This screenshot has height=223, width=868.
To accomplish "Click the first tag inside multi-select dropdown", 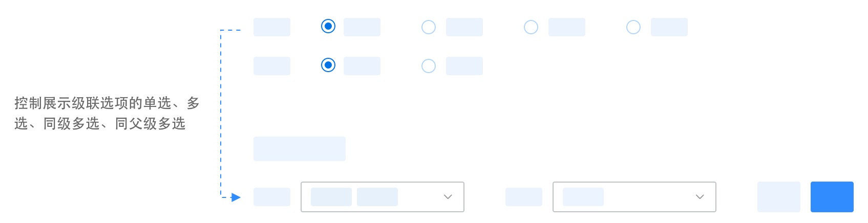I will coord(331,197).
